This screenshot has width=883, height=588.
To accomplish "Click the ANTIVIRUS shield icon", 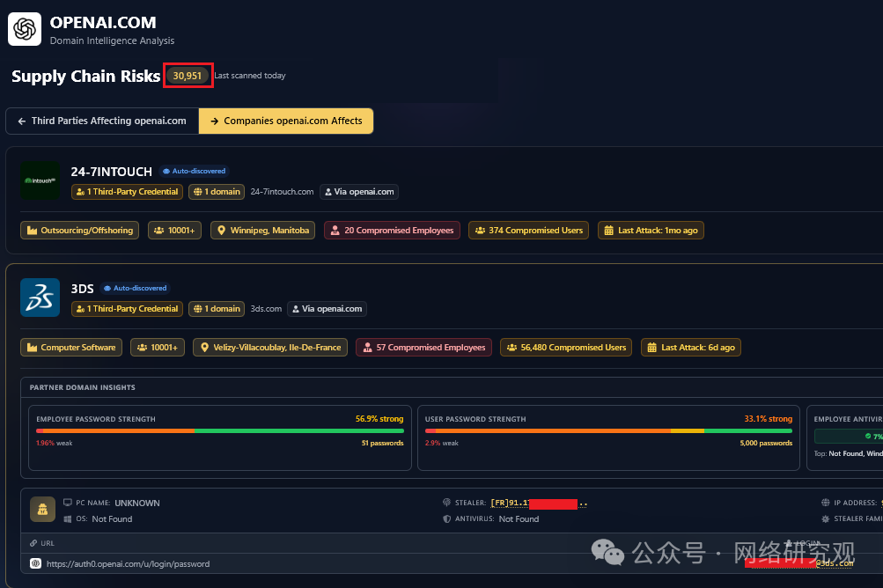I will point(447,518).
